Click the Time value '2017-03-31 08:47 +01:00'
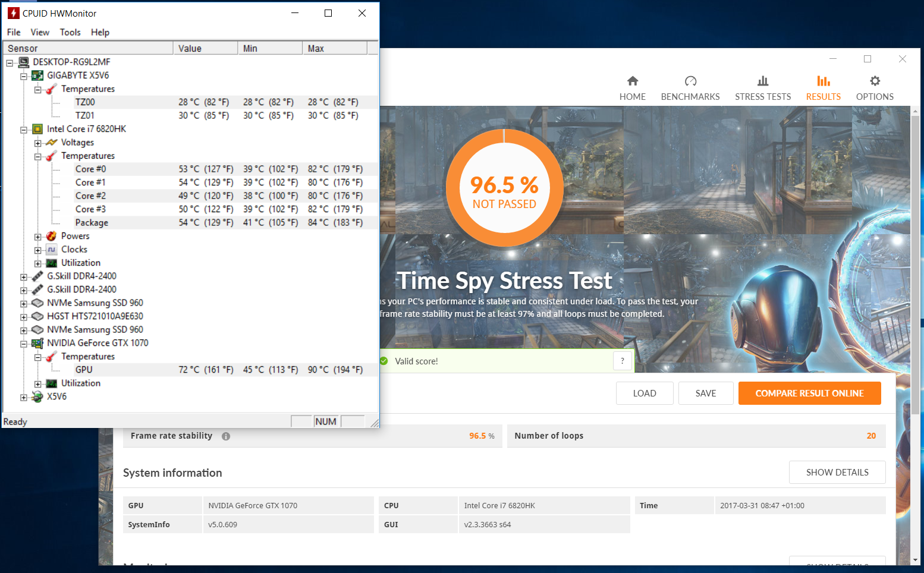This screenshot has width=924, height=573. coord(762,506)
